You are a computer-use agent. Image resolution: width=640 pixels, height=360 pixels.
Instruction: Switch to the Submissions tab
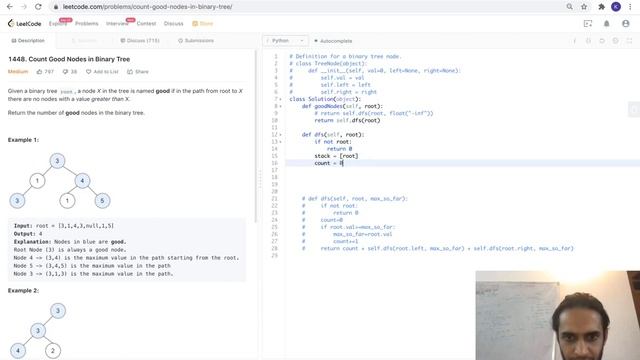tap(196, 41)
